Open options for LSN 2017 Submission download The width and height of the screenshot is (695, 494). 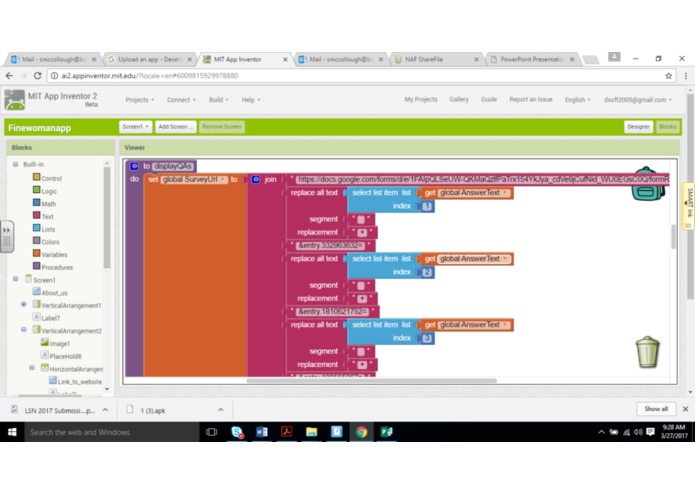coord(105,410)
